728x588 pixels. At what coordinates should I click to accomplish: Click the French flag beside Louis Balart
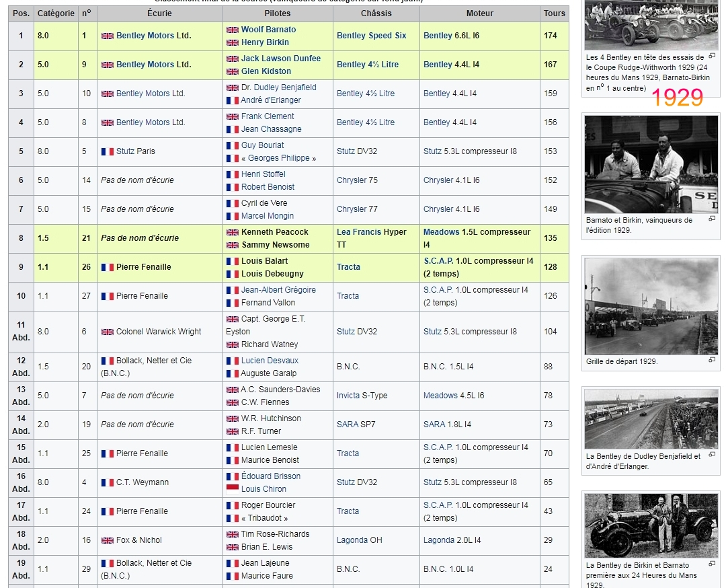[232, 261]
